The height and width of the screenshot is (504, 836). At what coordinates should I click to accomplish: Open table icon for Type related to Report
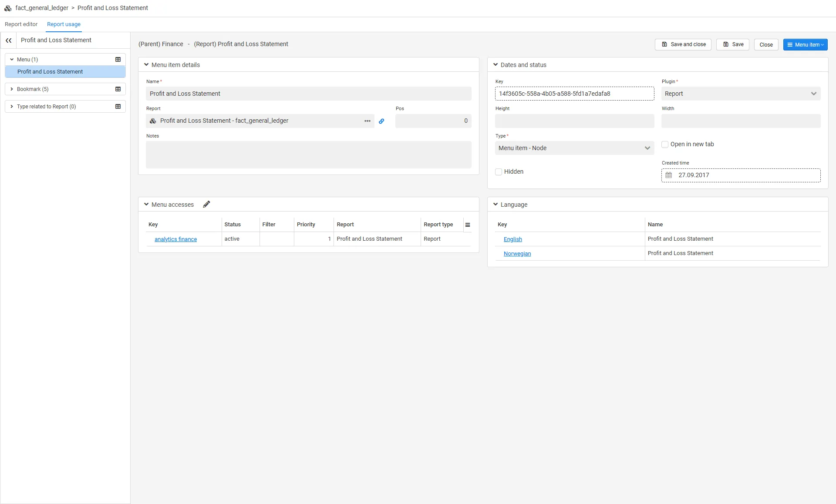point(118,107)
